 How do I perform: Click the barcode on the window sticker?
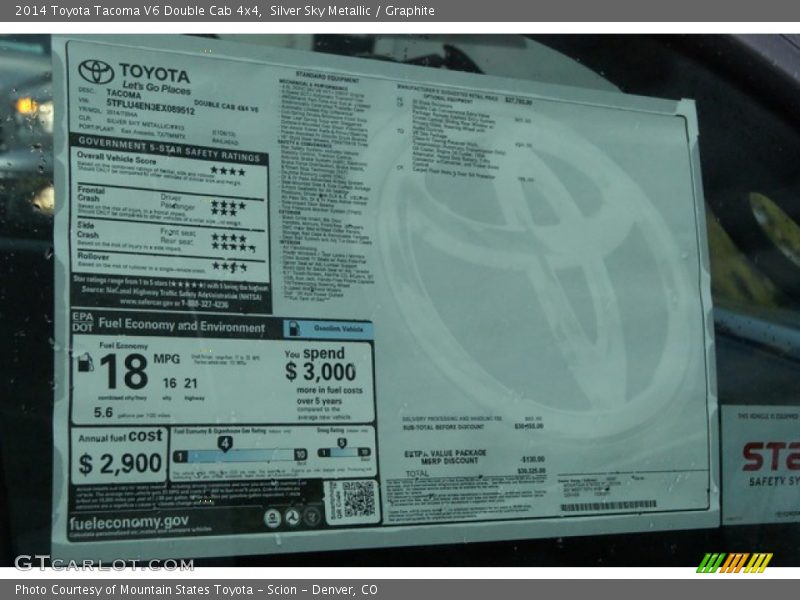pos(608,506)
